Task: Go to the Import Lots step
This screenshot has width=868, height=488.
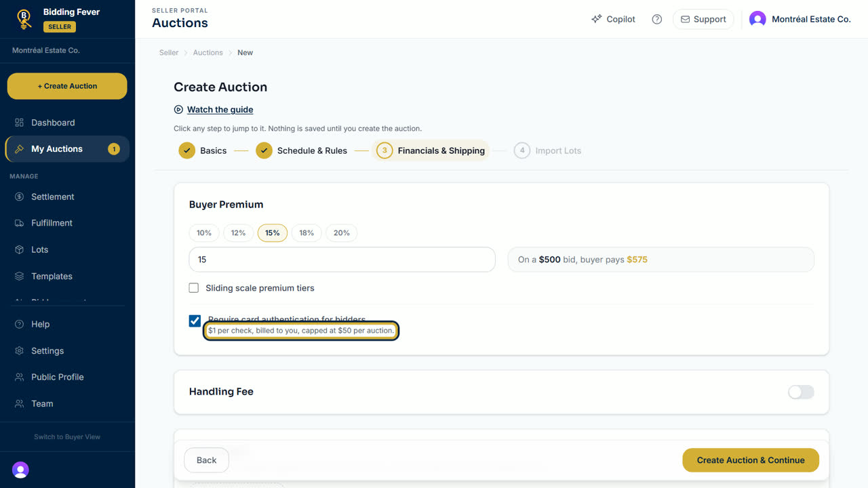Action: [x=547, y=150]
